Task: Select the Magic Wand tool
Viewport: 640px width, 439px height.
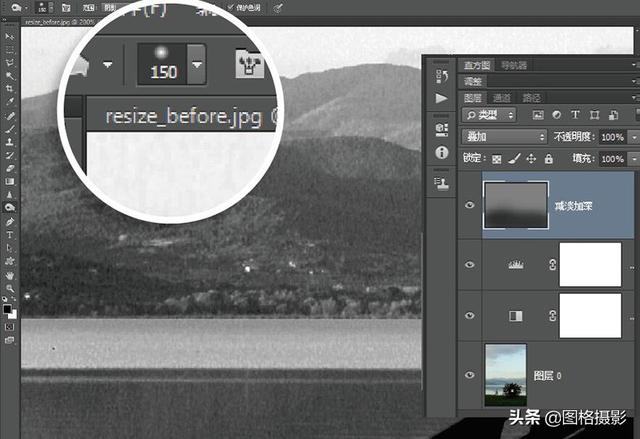Action: [x=9, y=76]
